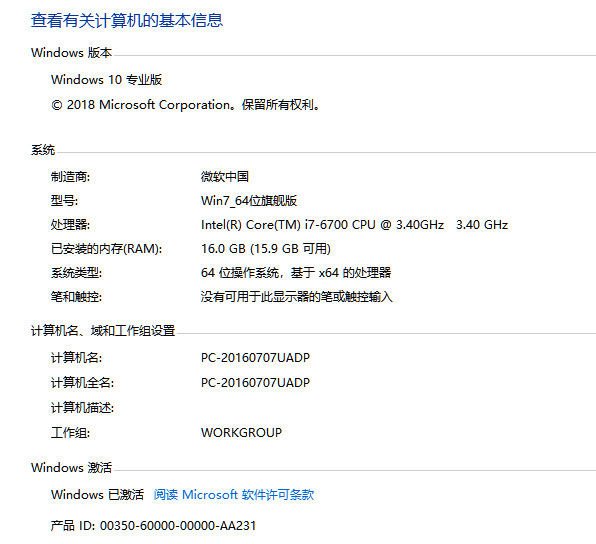
Task: Click the value 没有可用于此显示器的笔或触控输入
Action: (x=296, y=297)
